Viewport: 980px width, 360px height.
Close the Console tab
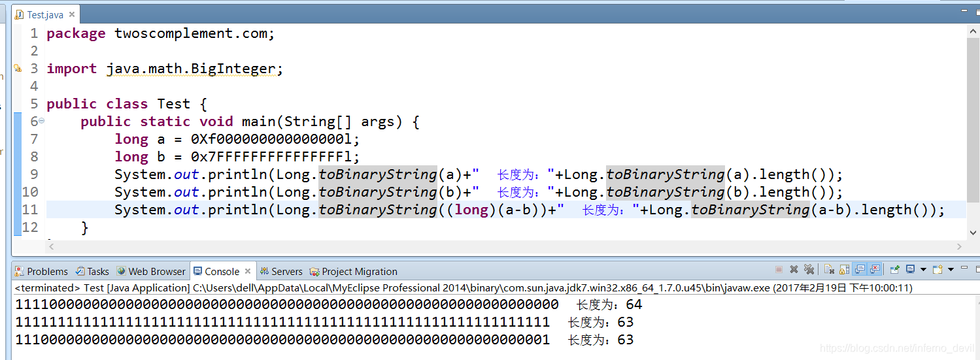click(x=248, y=271)
